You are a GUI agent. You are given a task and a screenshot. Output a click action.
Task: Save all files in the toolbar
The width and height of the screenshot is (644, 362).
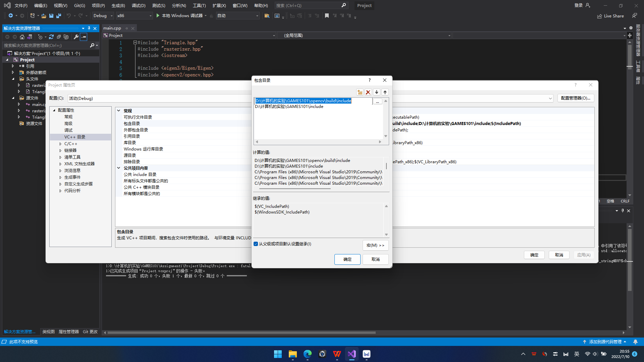[58, 15]
